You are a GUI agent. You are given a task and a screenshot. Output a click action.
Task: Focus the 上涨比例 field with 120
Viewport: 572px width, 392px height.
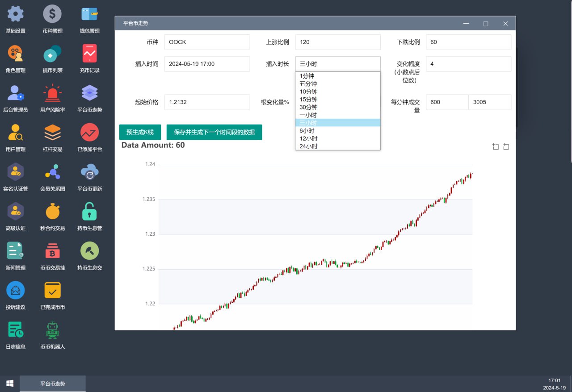click(338, 42)
